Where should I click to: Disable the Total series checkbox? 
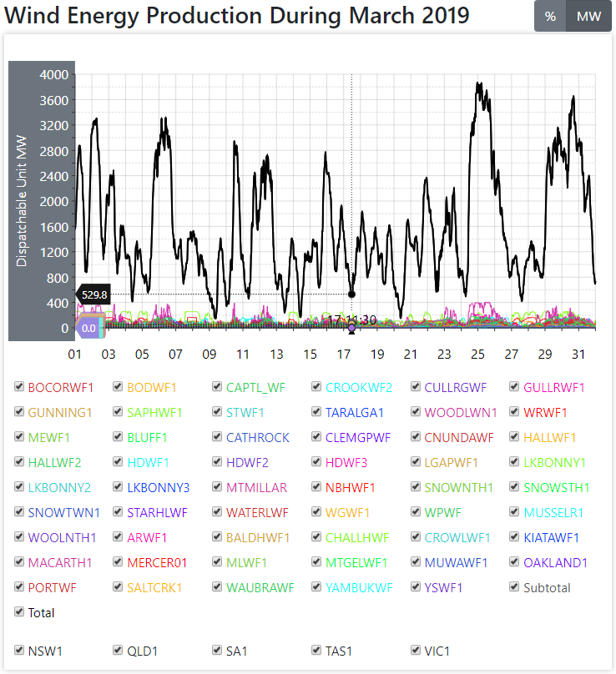click(x=19, y=612)
